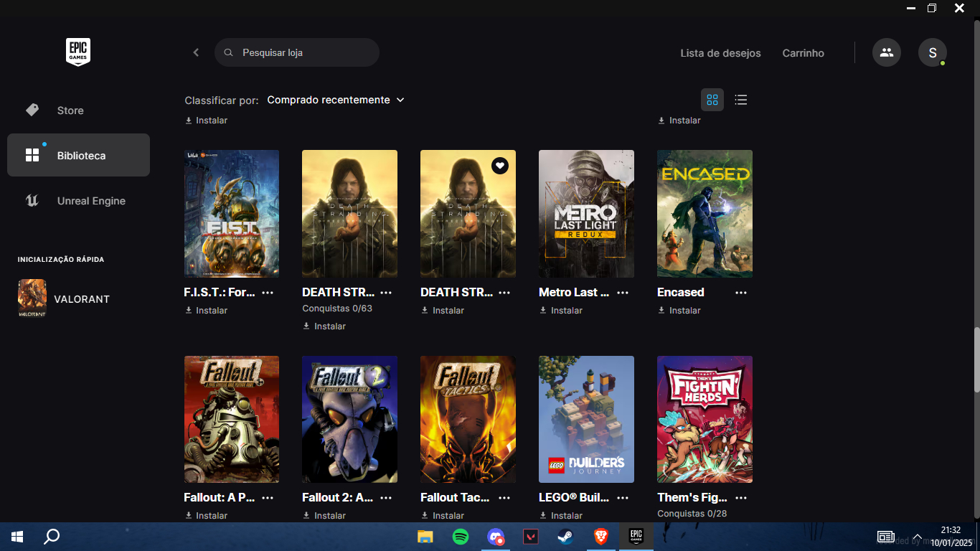Open Spotify from the taskbar
Image resolution: width=980 pixels, height=551 pixels.
click(x=461, y=537)
